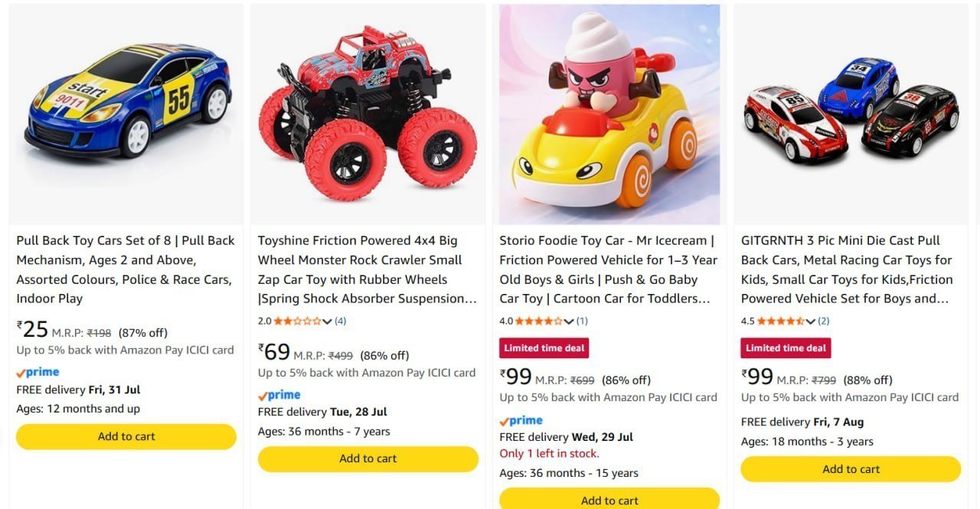Click the star rating of GITGRNTH cars
Viewport: 980px width, 509px height.
[x=781, y=321]
